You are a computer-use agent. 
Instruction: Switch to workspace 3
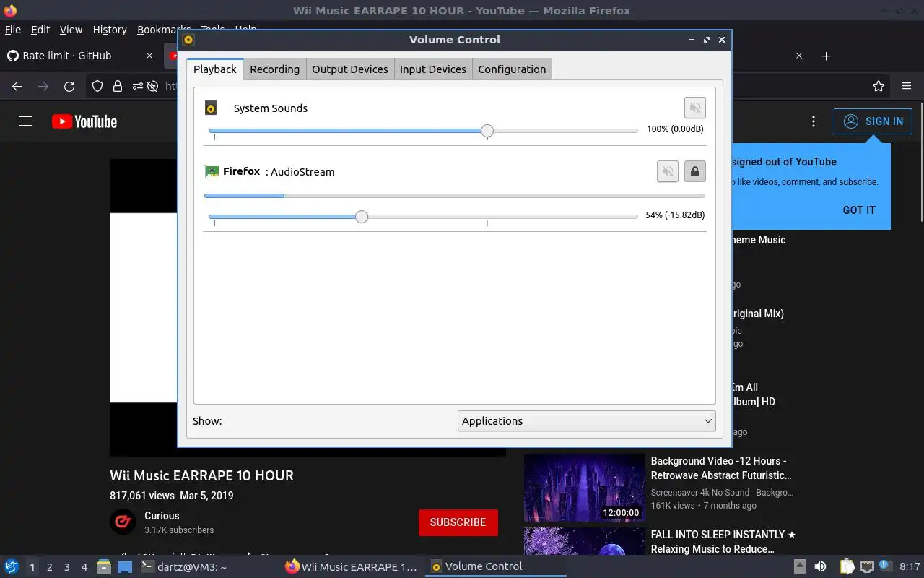click(x=66, y=567)
